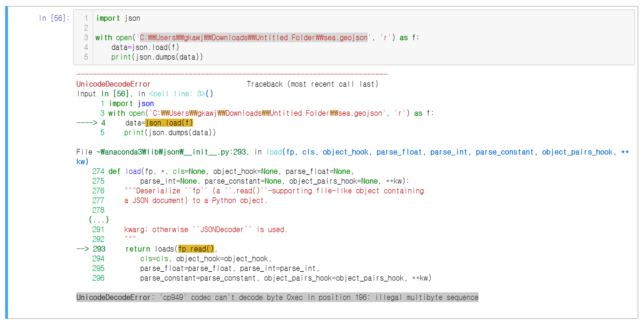This screenshot has width=644, height=324.
Task: Click the '--> 293' traceback arrow
Action: [x=91, y=249]
